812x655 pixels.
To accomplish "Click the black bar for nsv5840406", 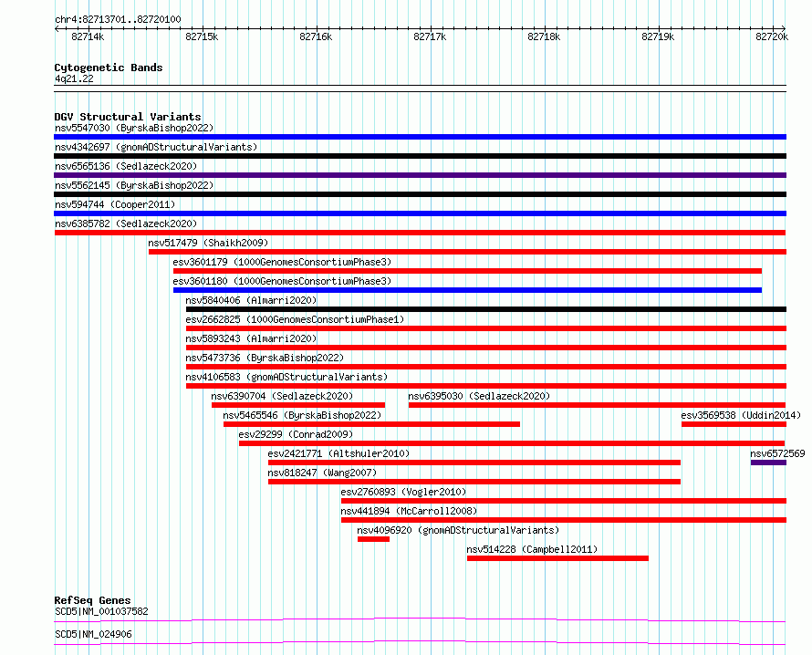I will 486,309.
